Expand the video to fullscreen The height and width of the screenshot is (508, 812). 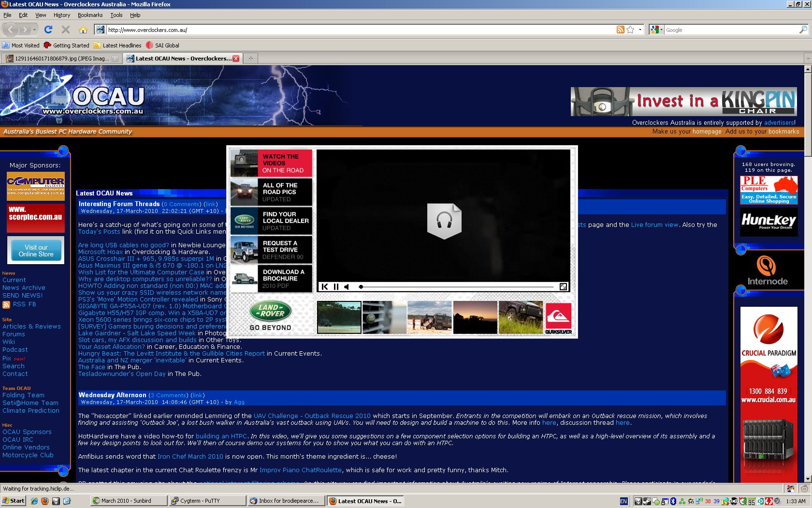click(563, 287)
